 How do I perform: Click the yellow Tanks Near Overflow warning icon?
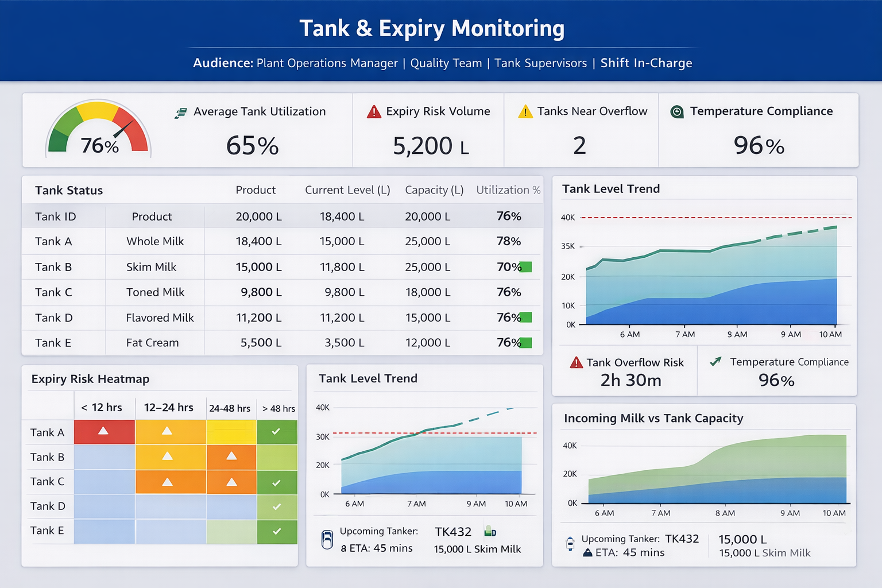click(x=525, y=112)
